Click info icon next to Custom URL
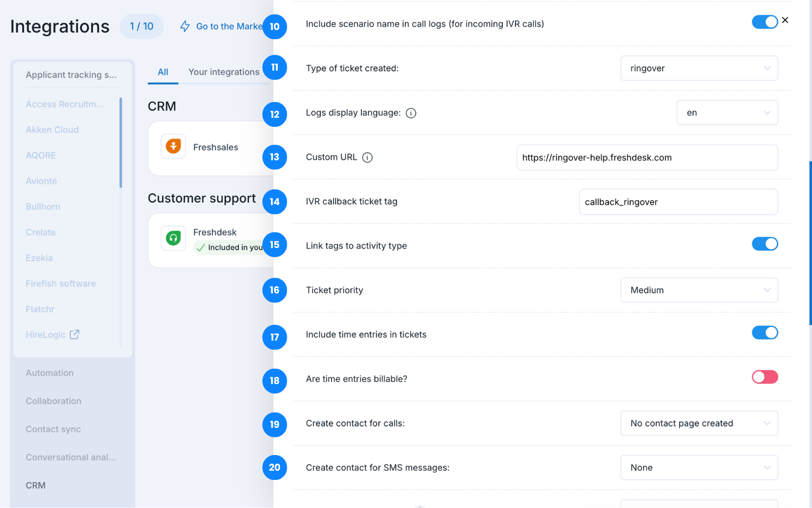This screenshot has width=812, height=508. pyautogui.click(x=367, y=157)
